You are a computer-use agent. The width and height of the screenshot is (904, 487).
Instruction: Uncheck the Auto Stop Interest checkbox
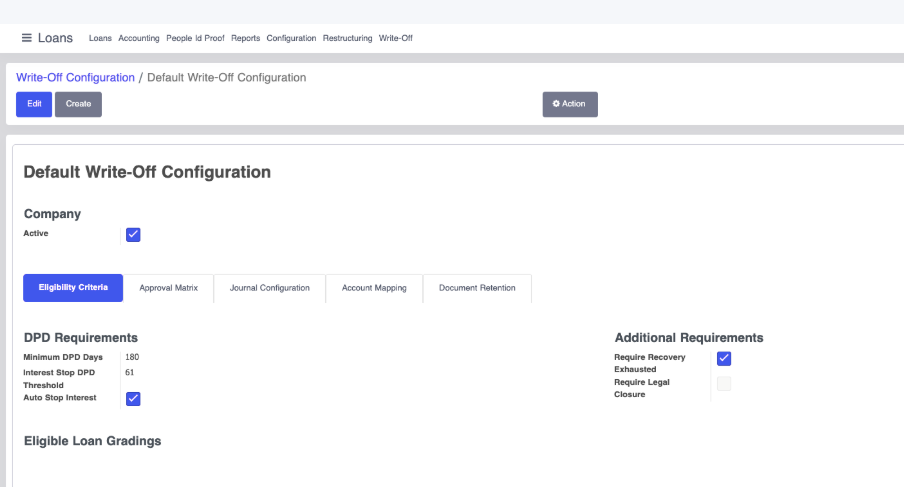click(x=133, y=399)
